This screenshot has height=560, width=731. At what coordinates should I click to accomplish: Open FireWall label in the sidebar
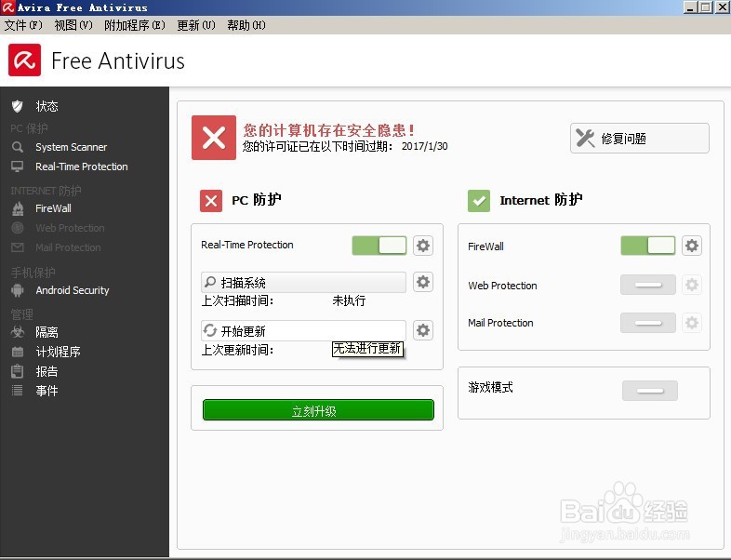coord(53,208)
